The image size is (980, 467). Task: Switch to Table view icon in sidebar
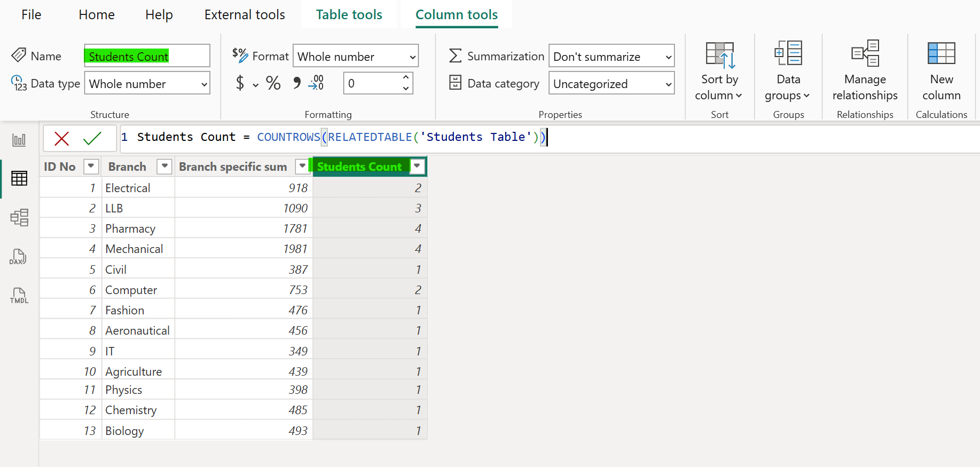tap(19, 178)
